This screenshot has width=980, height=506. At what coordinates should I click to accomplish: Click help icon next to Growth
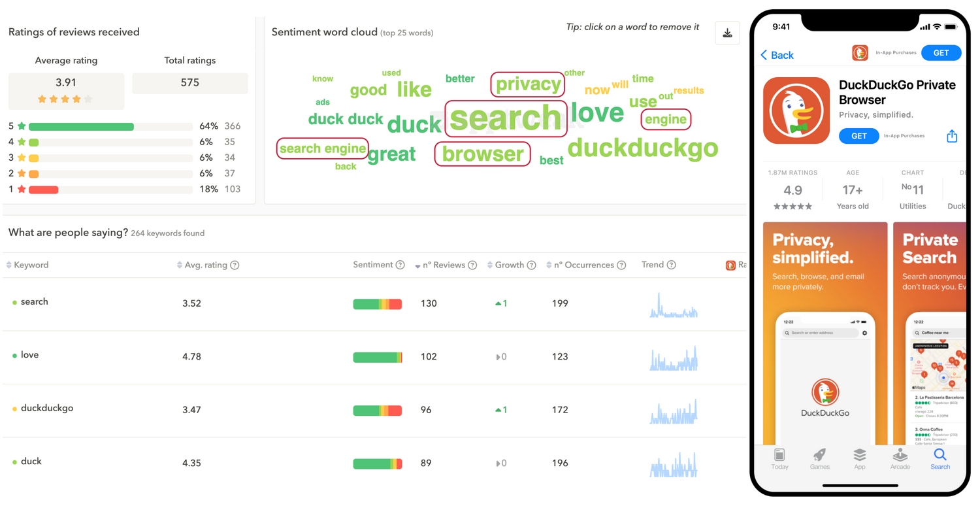pyautogui.click(x=531, y=265)
